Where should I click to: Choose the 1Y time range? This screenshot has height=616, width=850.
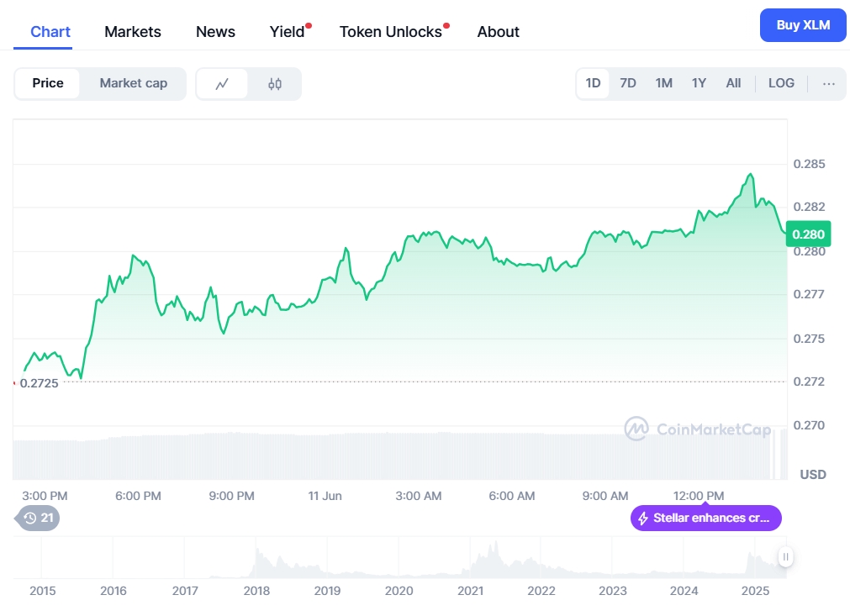tap(699, 83)
